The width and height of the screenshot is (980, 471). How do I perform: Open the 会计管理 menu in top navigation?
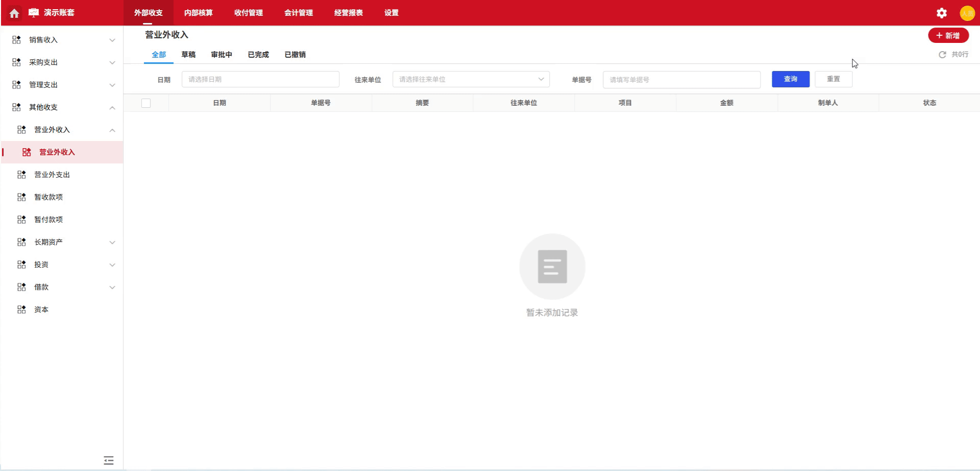click(299, 13)
